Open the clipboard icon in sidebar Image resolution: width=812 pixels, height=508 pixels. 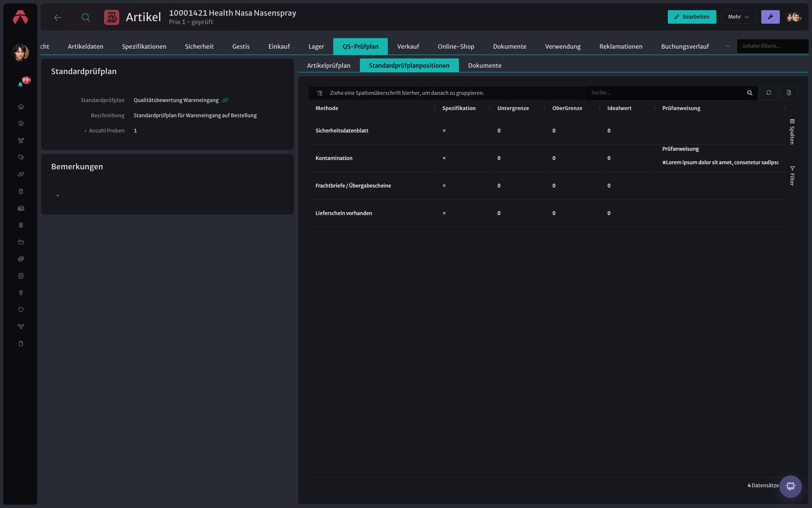click(x=21, y=191)
